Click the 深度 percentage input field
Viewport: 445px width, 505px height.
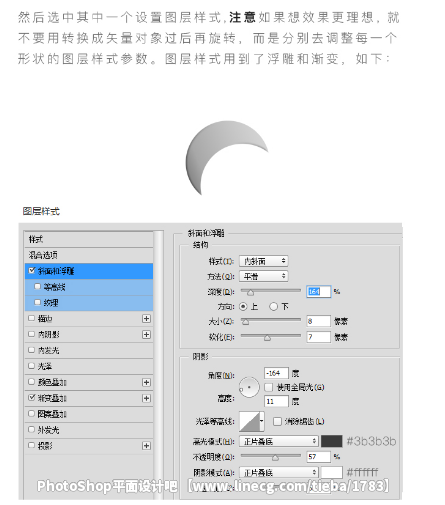pos(319,292)
